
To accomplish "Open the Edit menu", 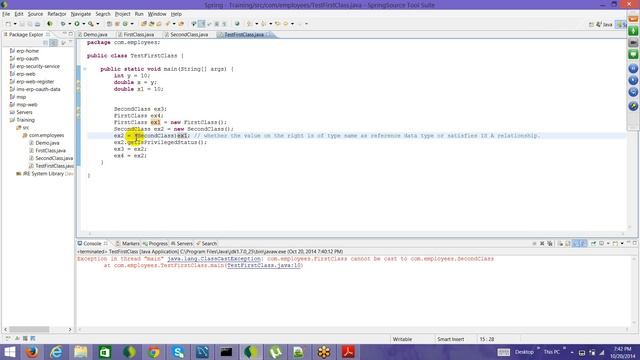I will point(19,14).
